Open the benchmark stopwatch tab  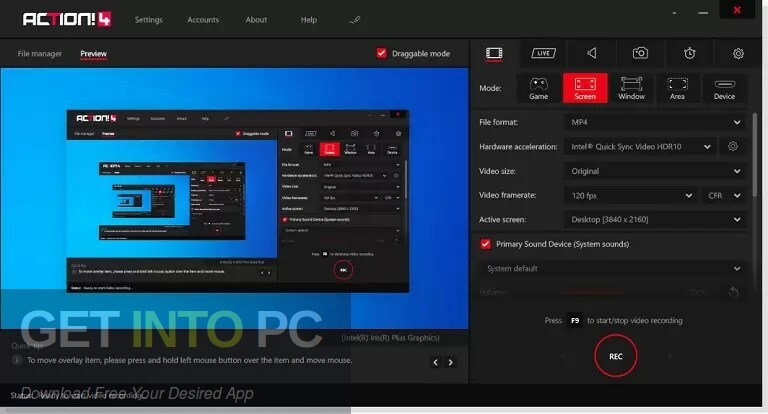point(690,53)
